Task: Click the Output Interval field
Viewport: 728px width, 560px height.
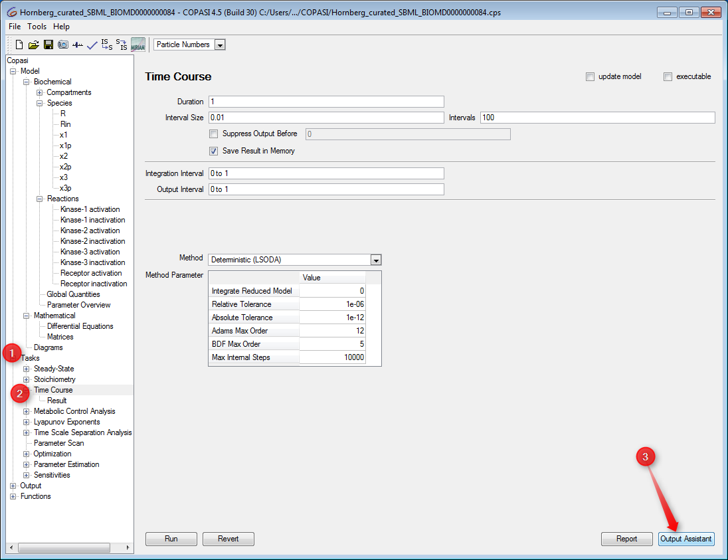Action: click(x=326, y=189)
